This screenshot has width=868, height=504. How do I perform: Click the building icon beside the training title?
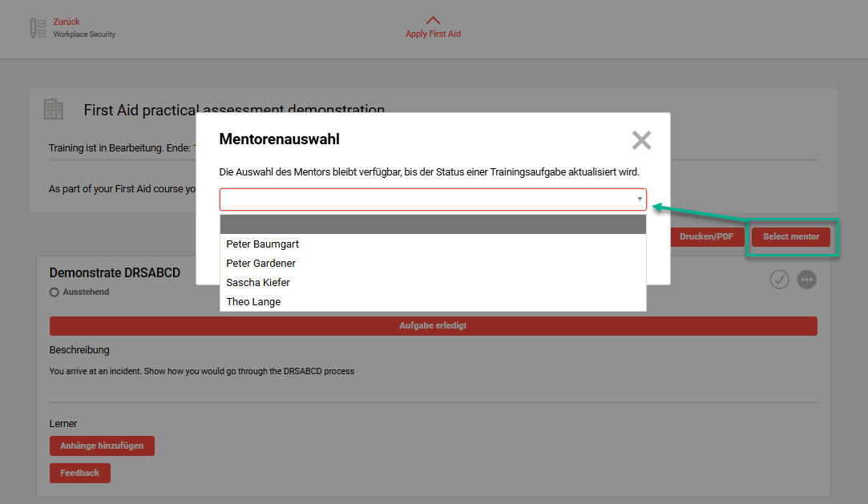pos(53,109)
